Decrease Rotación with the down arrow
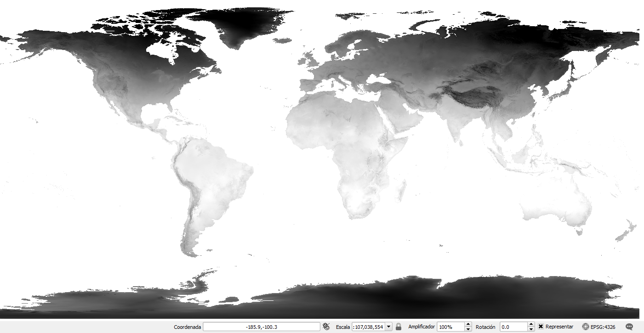644x333 pixels. tap(531, 329)
